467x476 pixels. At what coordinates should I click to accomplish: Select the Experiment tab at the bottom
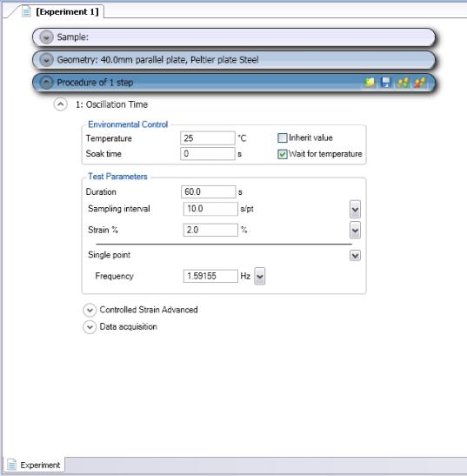point(34,465)
